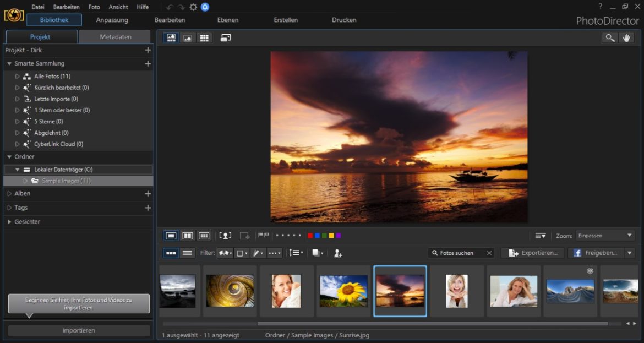Add a new tag via plus icon
The image size is (644, 343).
click(148, 208)
